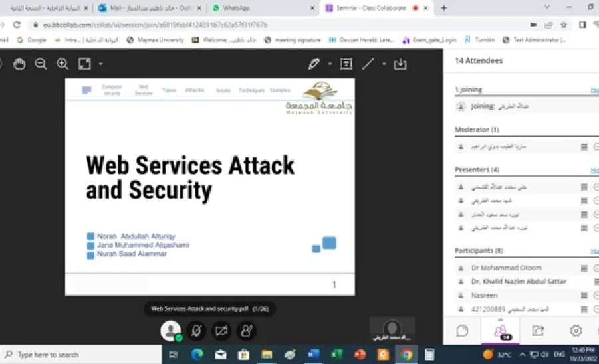Image resolution: width=599 pixels, height=364 pixels.
Task: Select the pan hand tool
Action: 19,64
